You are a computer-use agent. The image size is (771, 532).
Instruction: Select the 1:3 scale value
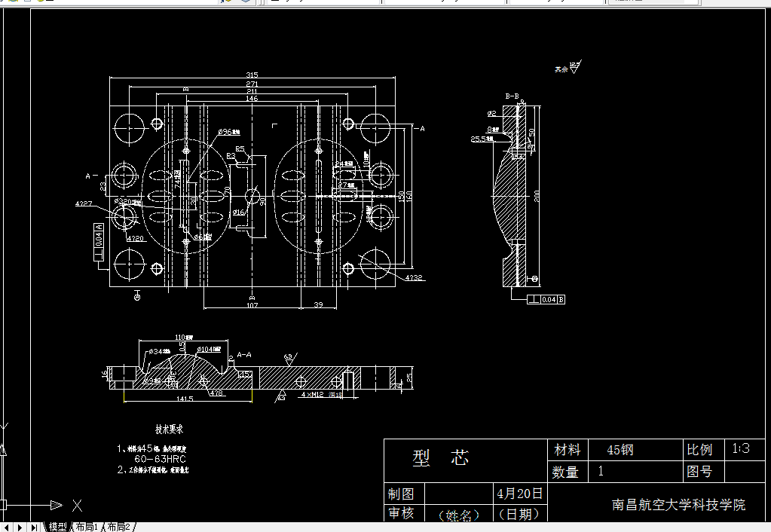point(741,448)
